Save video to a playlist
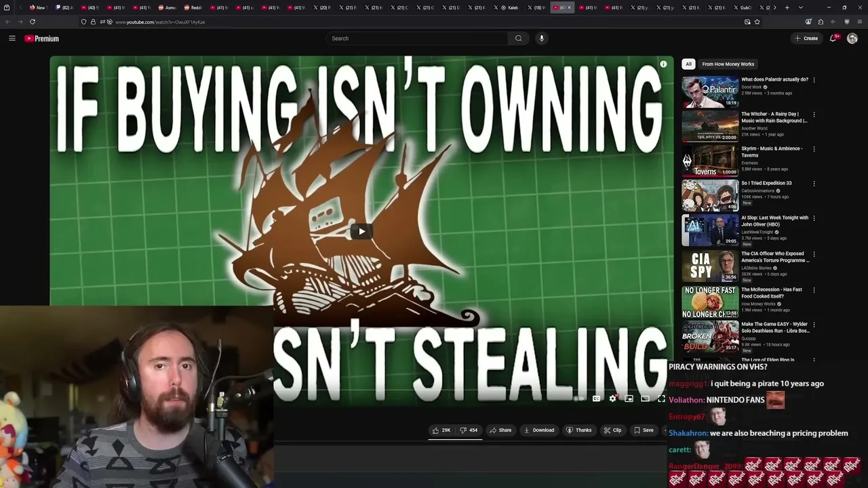The height and width of the screenshot is (488, 868). point(644,430)
